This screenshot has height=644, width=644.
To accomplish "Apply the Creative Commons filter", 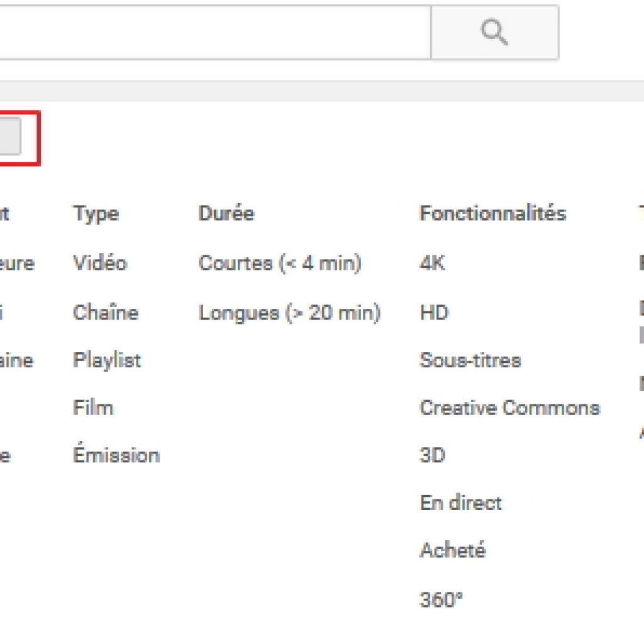I will [509, 408].
